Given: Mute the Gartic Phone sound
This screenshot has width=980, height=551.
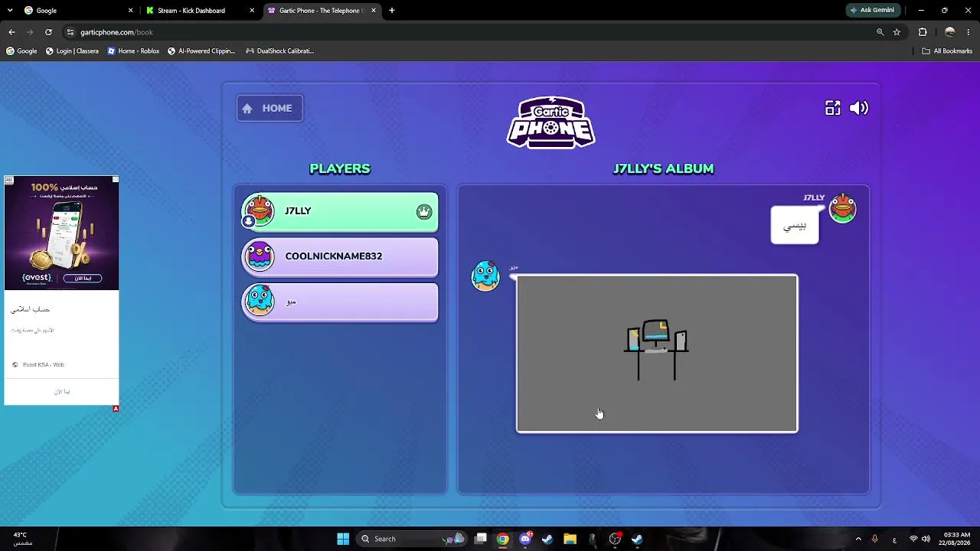Looking at the screenshot, I should (859, 108).
